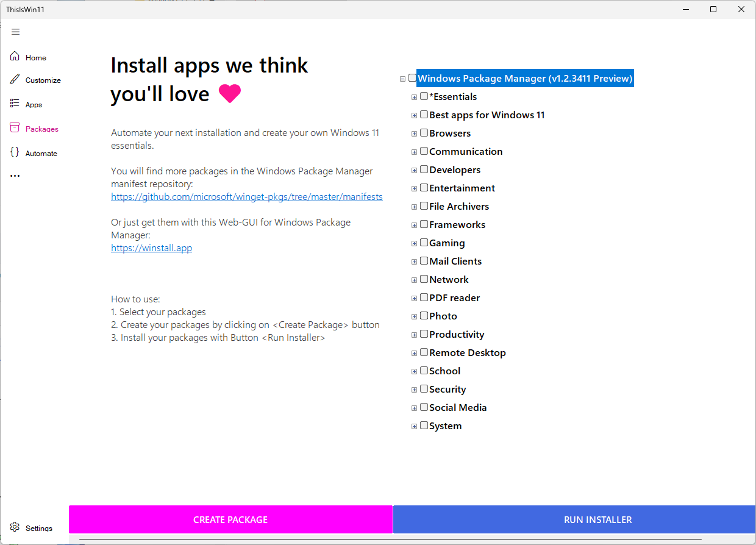Enable the Developers checkbox
756x545 pixels.
(424, 169)
